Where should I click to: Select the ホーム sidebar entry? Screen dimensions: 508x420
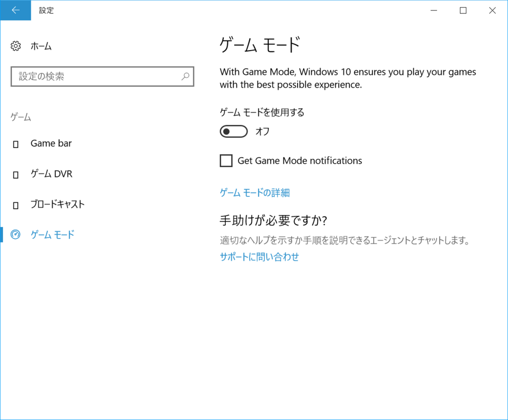tap(41, 46)
